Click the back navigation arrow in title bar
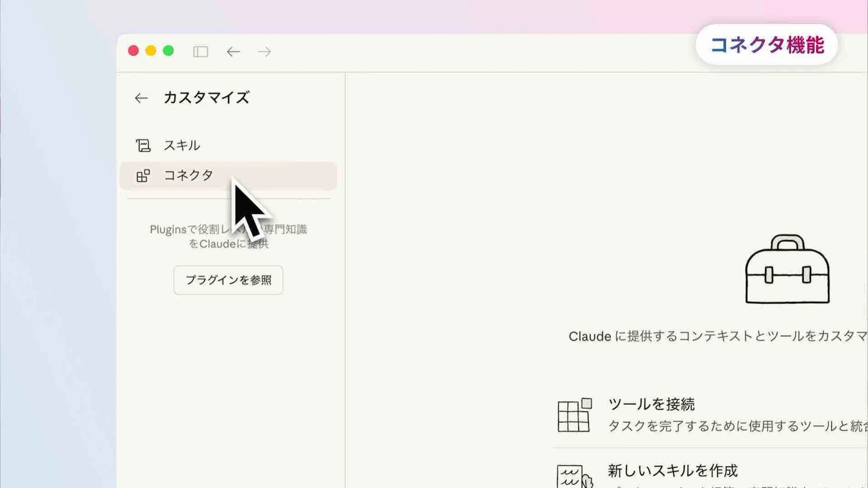 (x=233, y=52)
